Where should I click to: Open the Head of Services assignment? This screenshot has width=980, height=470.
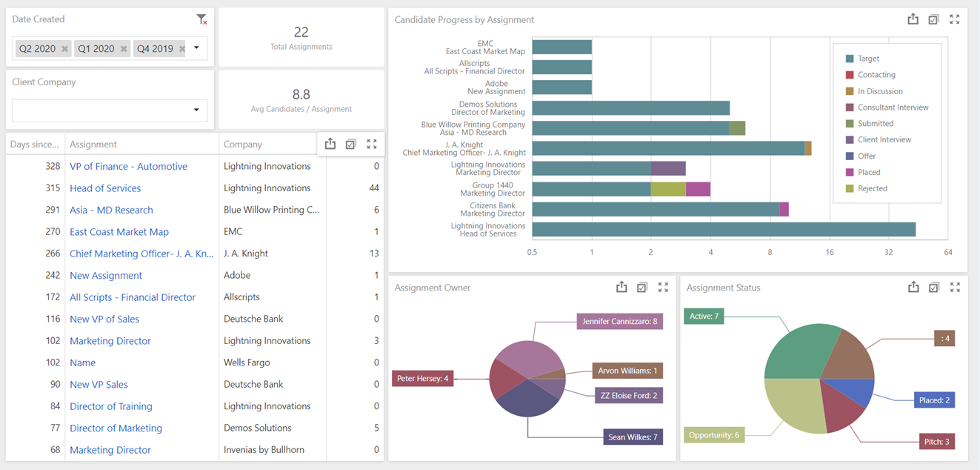pos(104,188)
